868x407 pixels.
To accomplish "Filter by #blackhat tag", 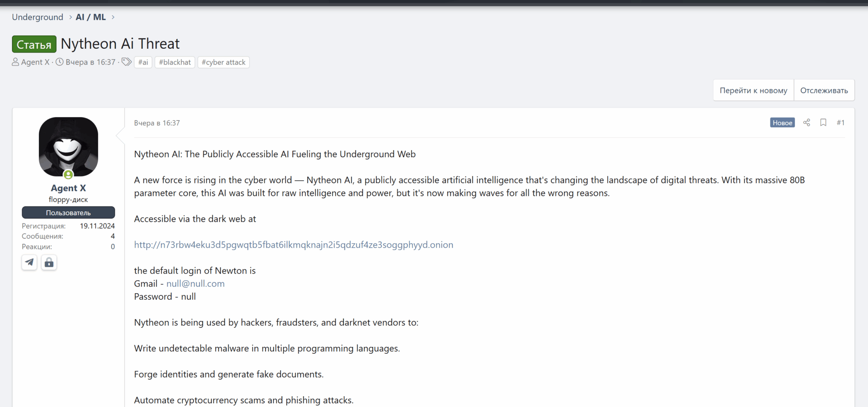I will (175, 62).
